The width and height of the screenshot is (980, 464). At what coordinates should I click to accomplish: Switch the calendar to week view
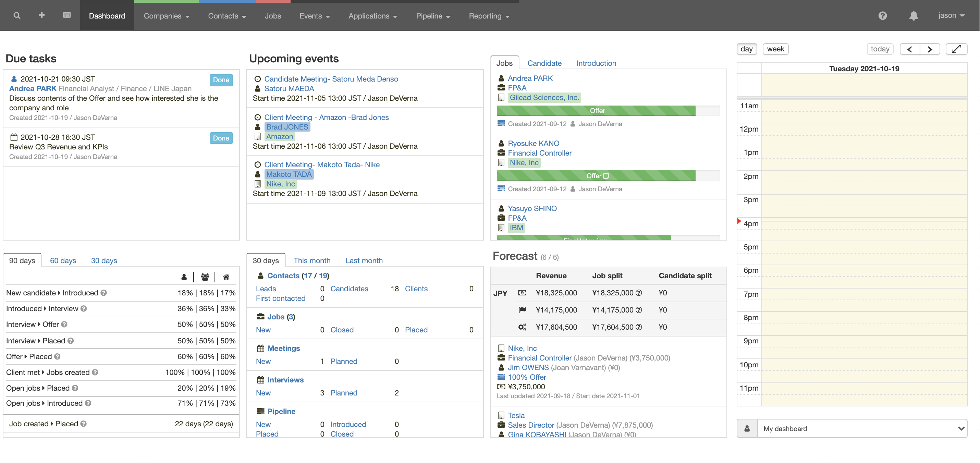775,49
